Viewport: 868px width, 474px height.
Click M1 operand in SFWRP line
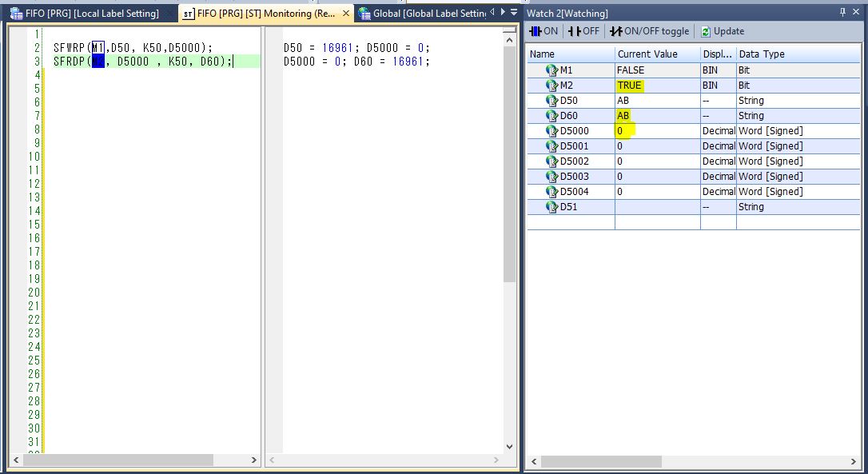[x=98, y=48]
